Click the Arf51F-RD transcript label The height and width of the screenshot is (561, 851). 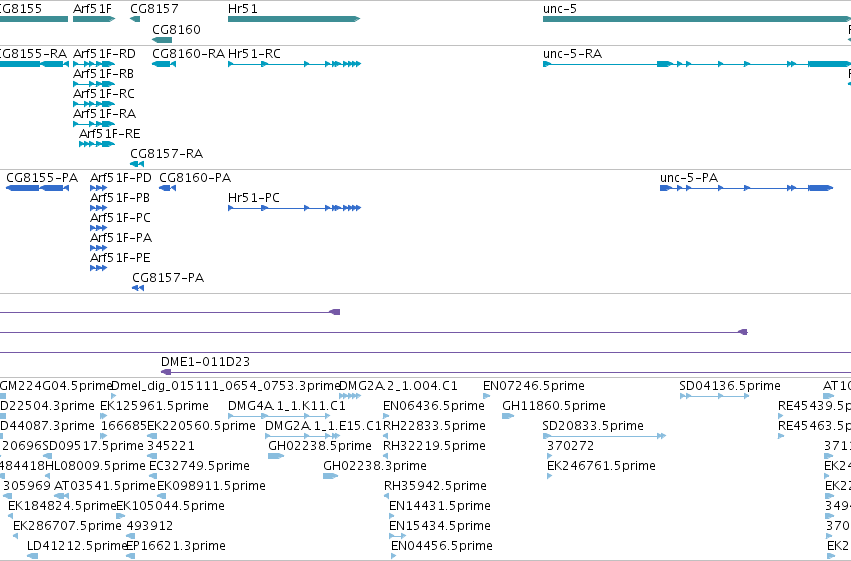(104, 54)
